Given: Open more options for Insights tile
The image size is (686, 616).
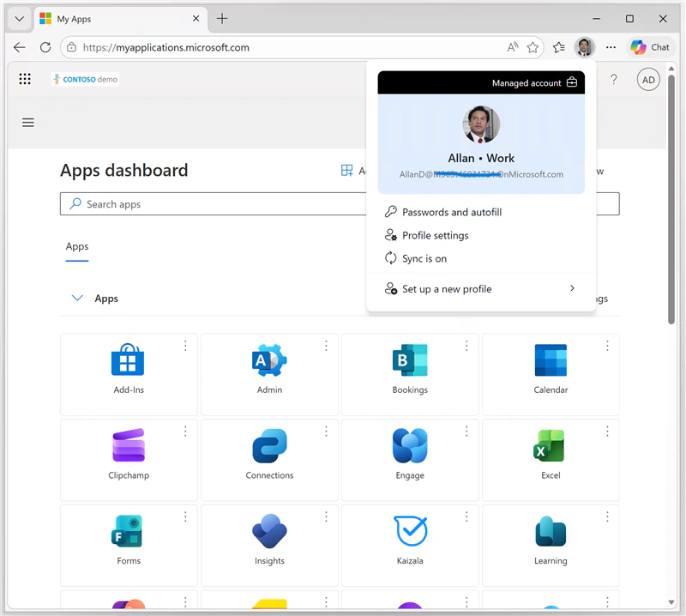Looking at the screenshot, I should tap(326, 516).
